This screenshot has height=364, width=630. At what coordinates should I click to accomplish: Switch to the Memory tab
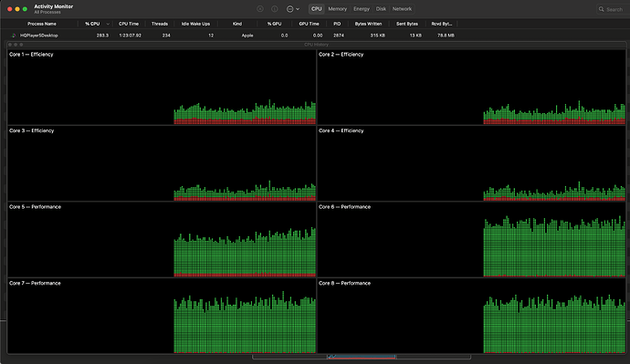click(x=337, y=9)
